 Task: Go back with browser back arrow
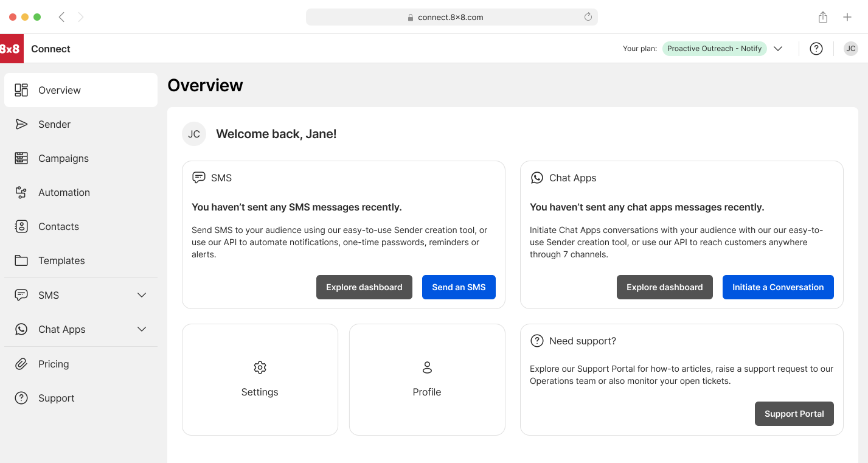click(x=61, y=17)
